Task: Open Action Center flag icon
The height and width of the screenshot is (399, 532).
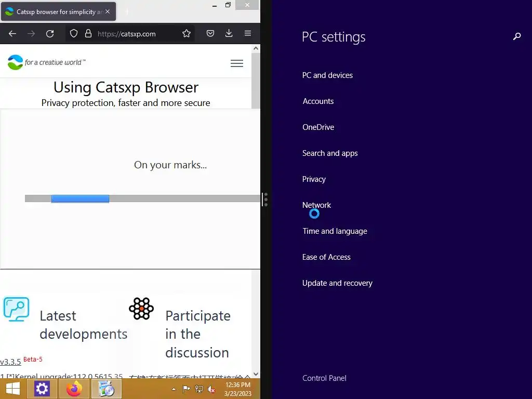Action: pyautogui.click(x=187, y=389)
